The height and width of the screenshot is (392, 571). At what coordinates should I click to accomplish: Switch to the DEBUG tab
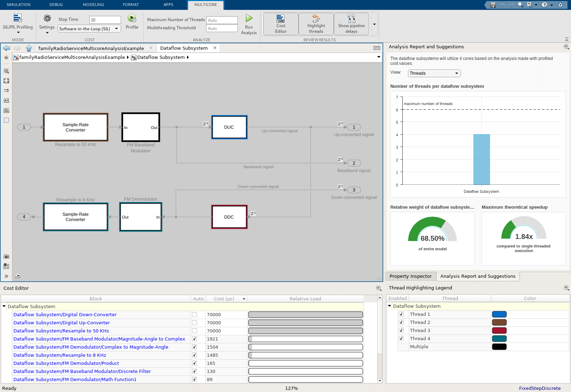click(56, 5)
